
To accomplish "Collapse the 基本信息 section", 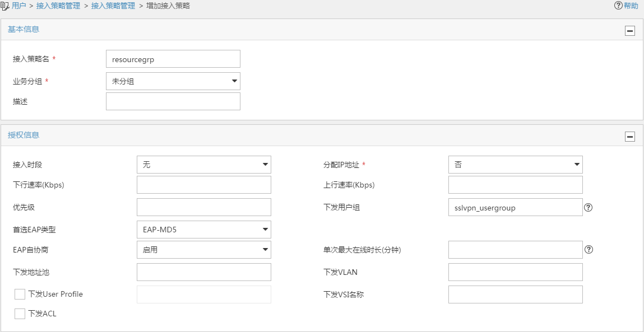I will coord(630,31).
